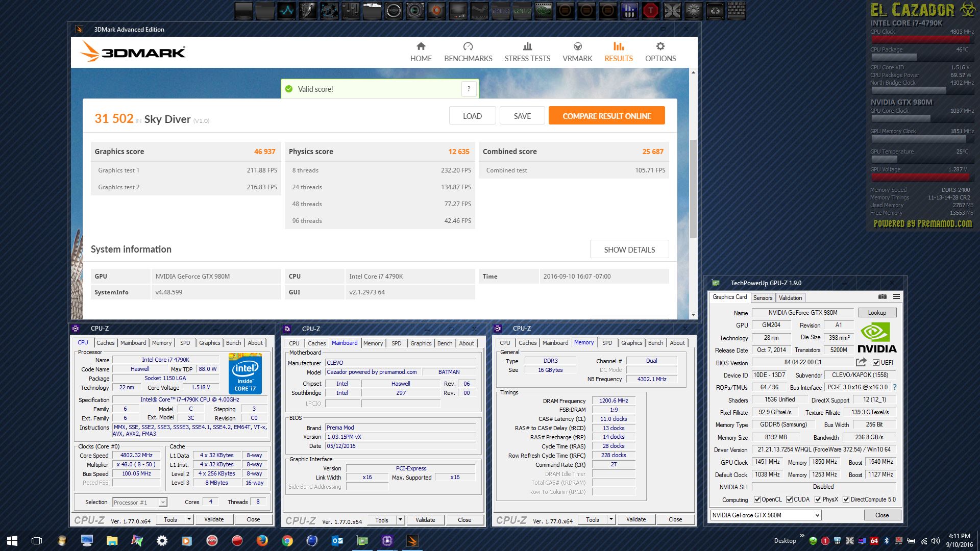The height and width of the screenshot is (551, 980).
Task: Click the GPU-Z BIOS share/export icon
Action: pos(861,362)
